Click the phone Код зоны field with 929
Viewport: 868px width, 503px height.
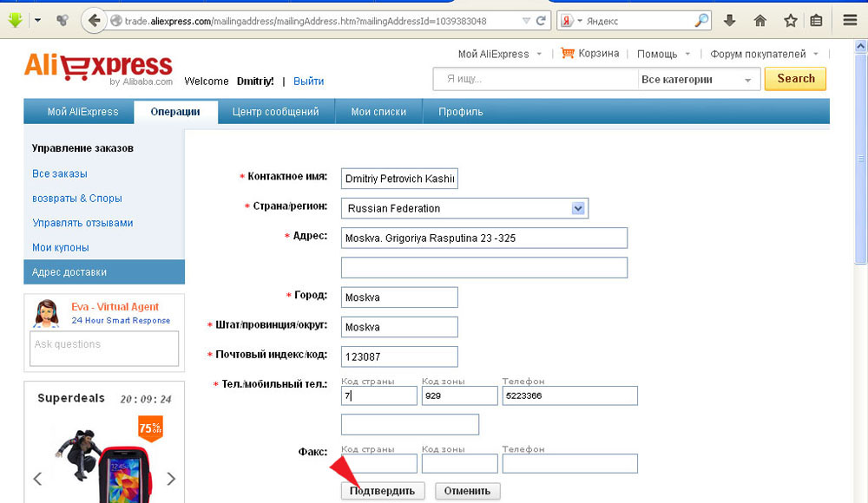tap(459, 395)
